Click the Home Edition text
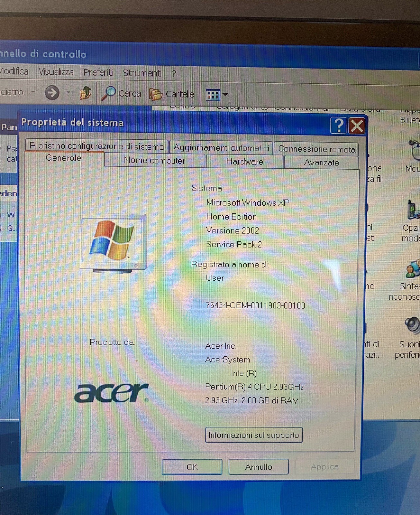 point(232,217)
